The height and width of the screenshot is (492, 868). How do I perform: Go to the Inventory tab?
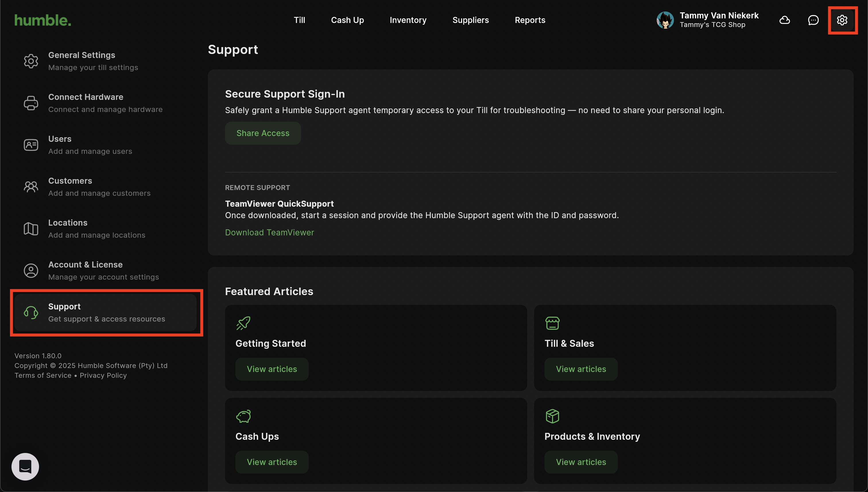coord(408,20)
